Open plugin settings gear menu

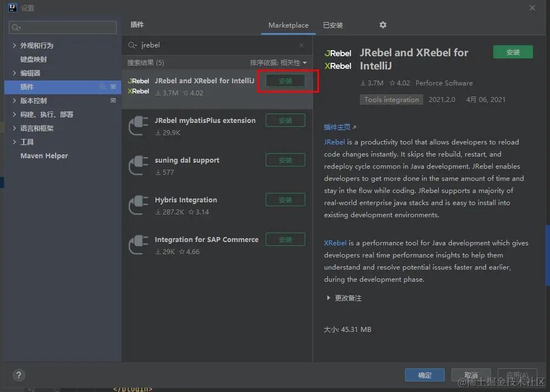point(382,25)
